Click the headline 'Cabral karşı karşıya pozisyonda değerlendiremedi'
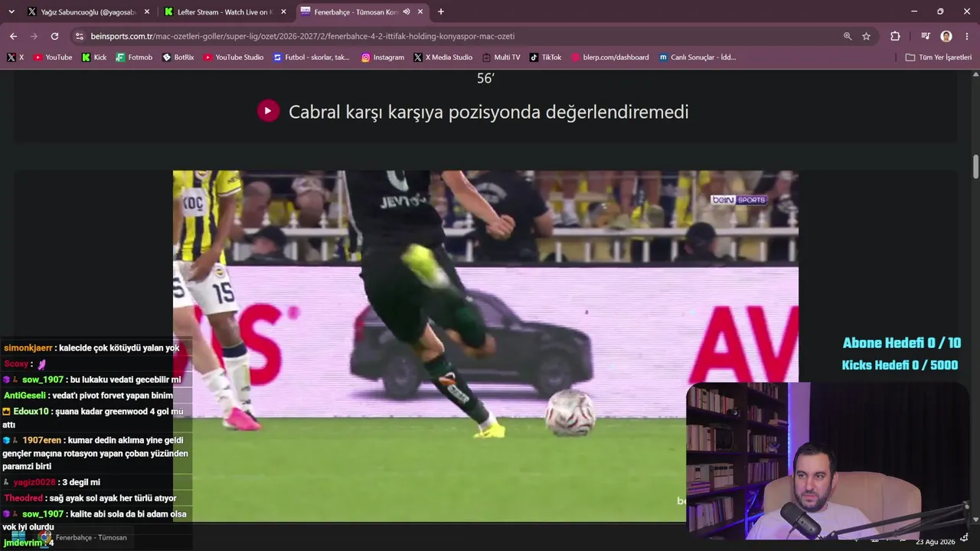The height and width of the screenshot is (551, 980). pyautogui.click(x=488, y=112)
